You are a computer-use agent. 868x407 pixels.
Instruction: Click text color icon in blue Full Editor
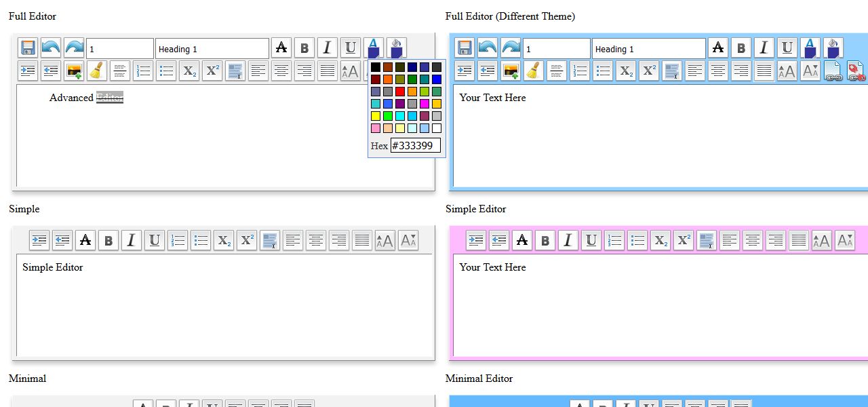pos(810,48)
